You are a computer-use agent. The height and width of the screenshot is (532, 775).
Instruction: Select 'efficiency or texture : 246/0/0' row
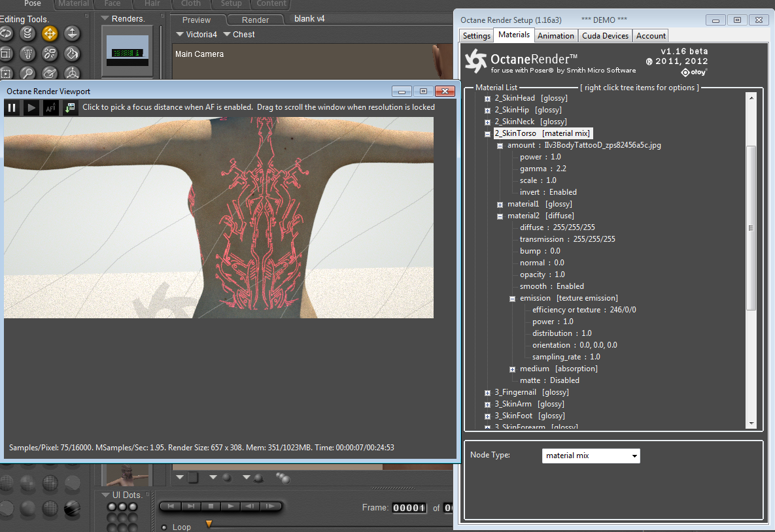point(584,310)
